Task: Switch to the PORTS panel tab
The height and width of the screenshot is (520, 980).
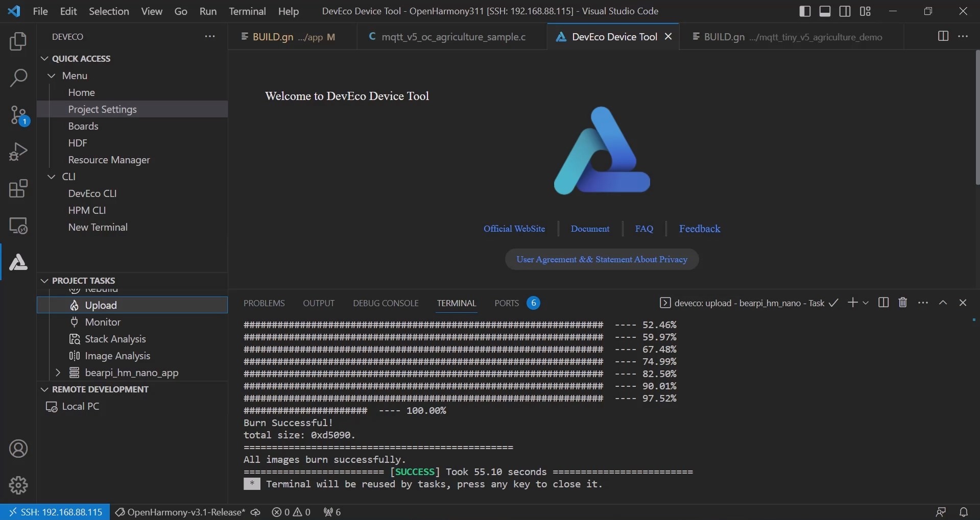Action: coord(507,303)
